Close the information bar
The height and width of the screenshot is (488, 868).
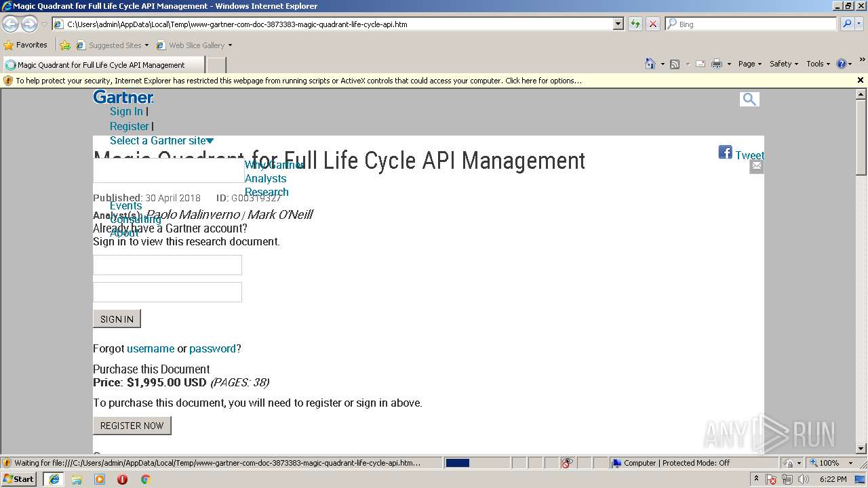[x=861, y=80]
